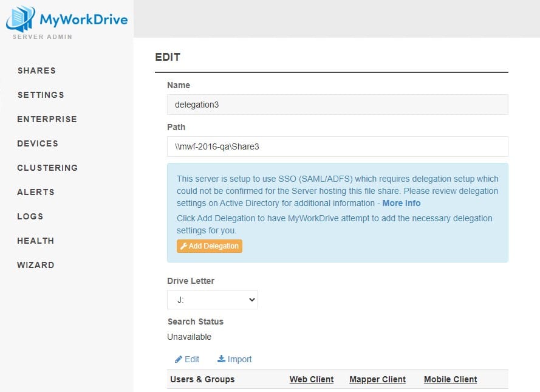Click the pencil Edit icon
Image resolution: width=540 pixels, height=392 pixels.
coord(179,359)
